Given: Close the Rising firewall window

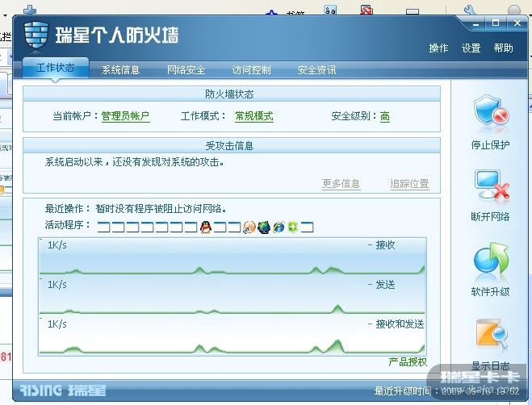Looking at the screenshot, I should [x=517, y=23].
